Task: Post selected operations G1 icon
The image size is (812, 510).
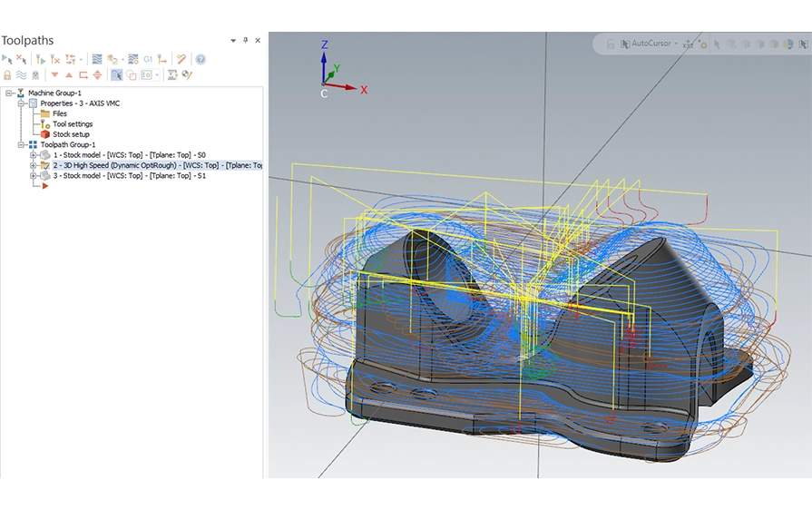Action: [148, 60]
